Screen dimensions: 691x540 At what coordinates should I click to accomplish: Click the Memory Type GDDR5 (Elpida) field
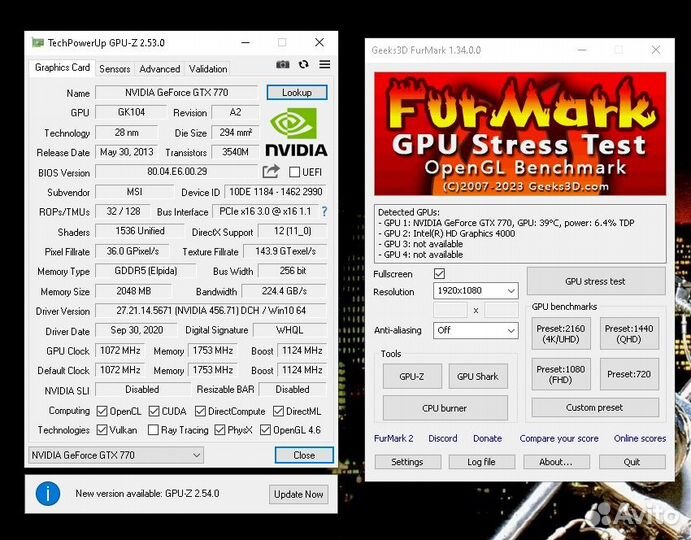click(x=146, y=271)
